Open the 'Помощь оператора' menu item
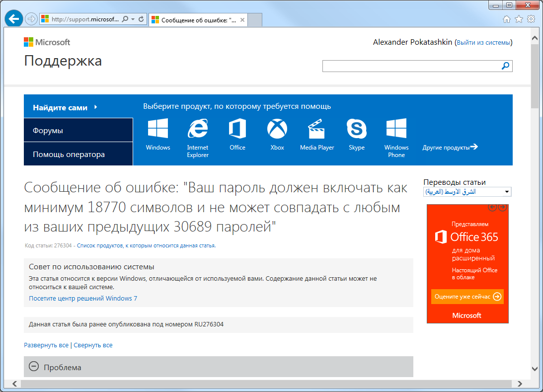 78,154
